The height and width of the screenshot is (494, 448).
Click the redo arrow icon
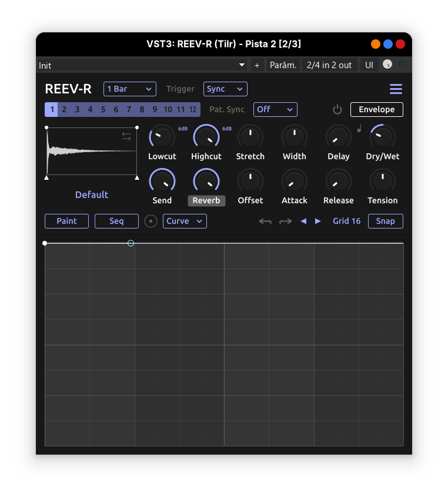coord(285,221)
